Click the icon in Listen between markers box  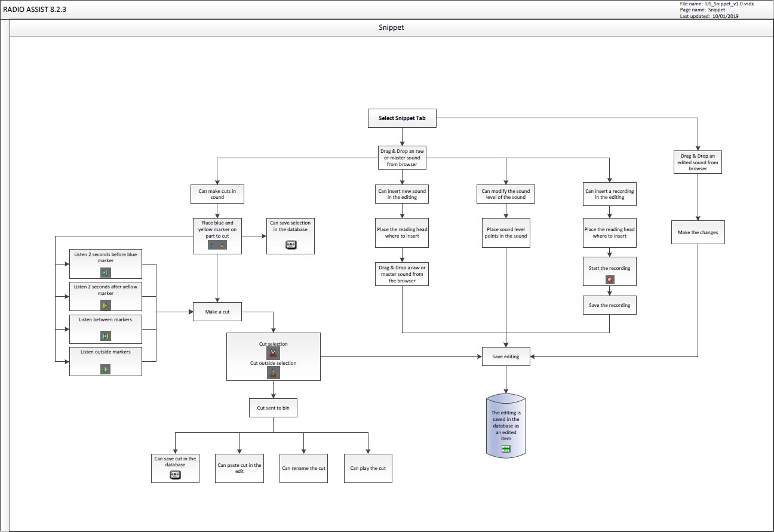click(x=105, y=336)
